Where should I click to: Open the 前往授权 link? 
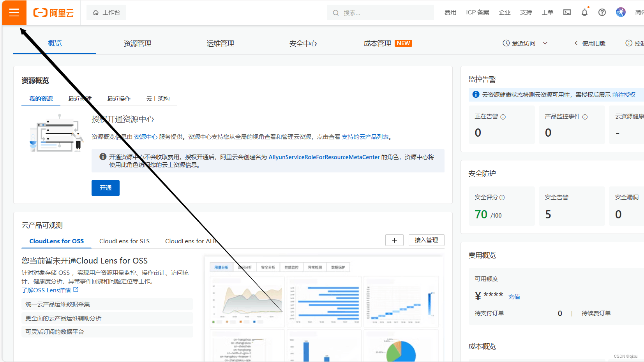(x=623, y=95)
